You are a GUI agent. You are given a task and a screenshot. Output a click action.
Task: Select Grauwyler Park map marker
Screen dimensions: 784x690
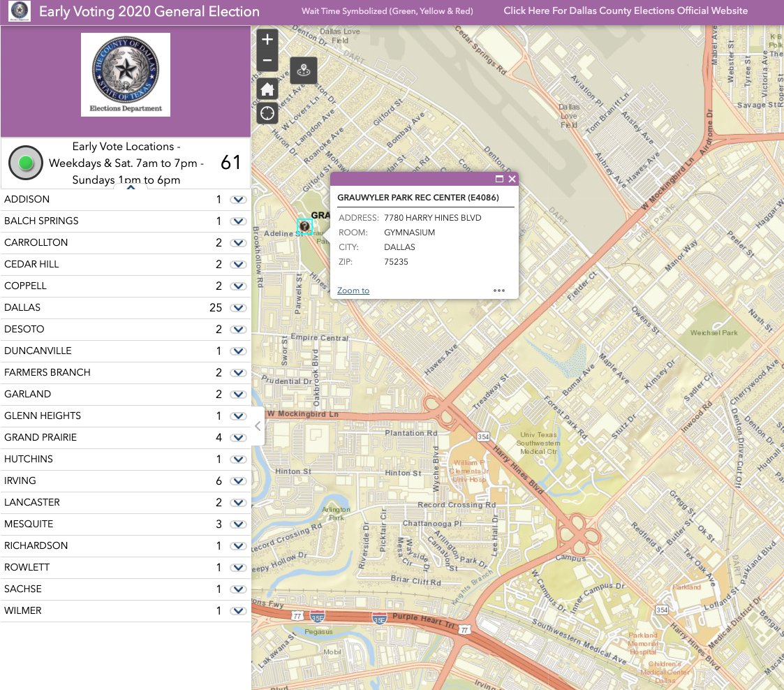coord(304,226)
